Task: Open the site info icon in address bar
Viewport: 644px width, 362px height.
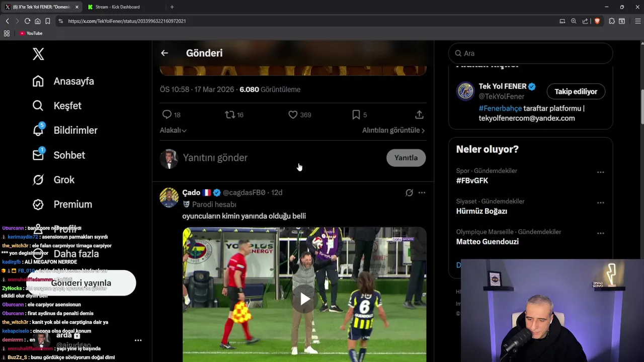Action: 60,21
